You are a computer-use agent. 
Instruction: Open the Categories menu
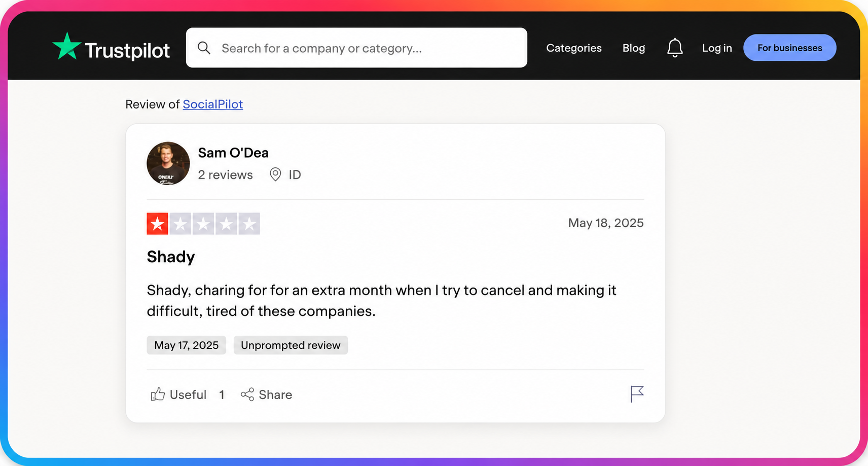point(574,48)
